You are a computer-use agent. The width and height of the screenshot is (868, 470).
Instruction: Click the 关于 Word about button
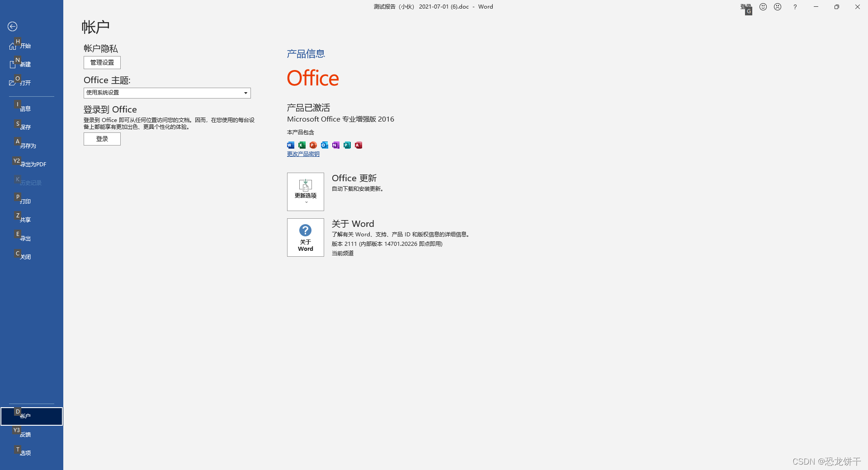tap(306, 238)
